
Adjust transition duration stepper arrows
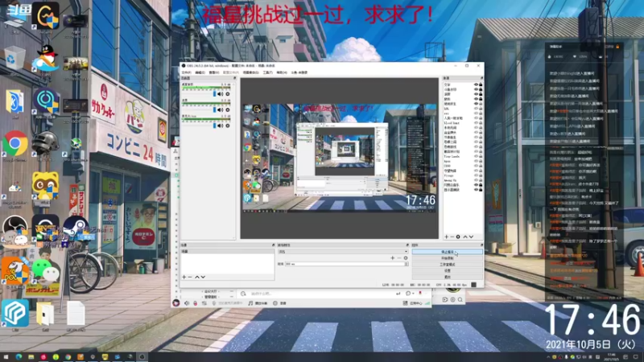407,264
